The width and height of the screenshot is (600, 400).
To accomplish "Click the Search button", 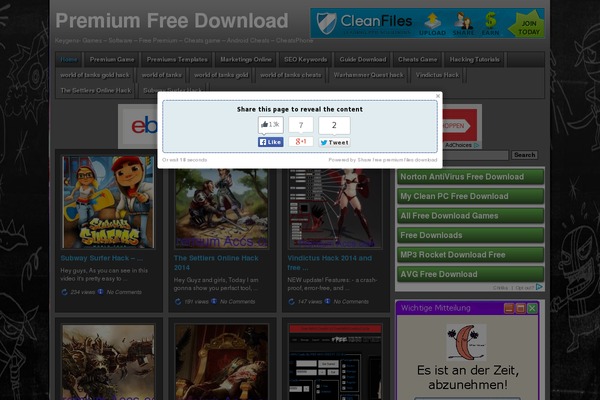I will (524, 155).
